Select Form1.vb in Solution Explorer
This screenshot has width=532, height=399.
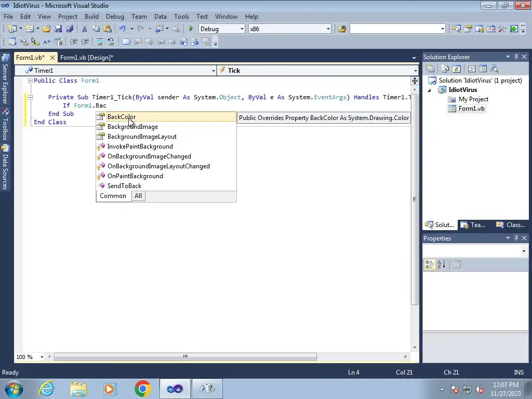[x=471, y=109]
